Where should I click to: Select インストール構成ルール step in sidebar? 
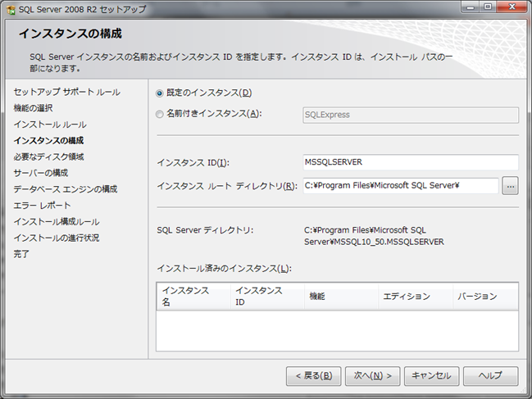tap(57, 222)
